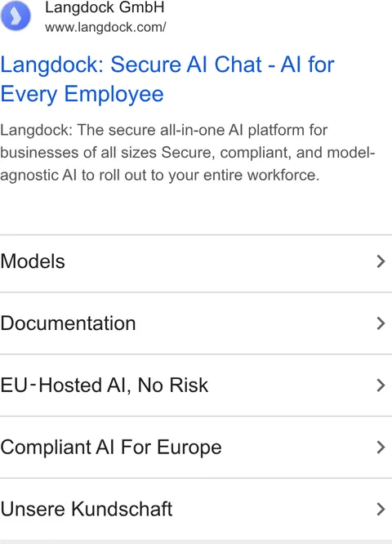
Task: Click the arrow icon next to EU-Hosted AI
Action: (381, 385)
